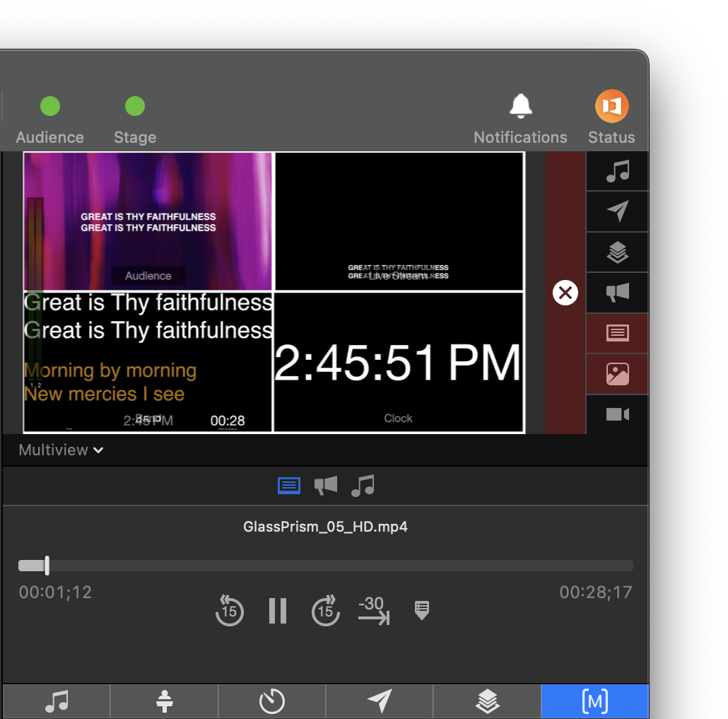Screen dimensions: 728x719
Task: Toggle the Stage screen output indicator
Action: tap(135, 107)
